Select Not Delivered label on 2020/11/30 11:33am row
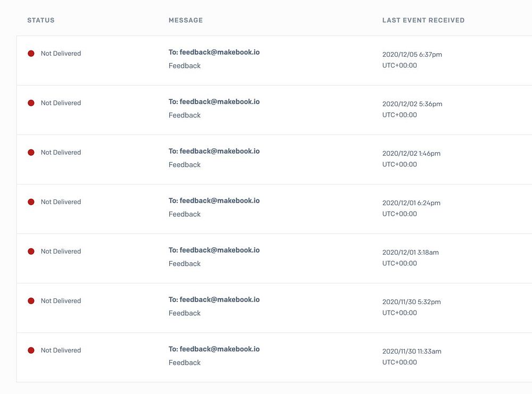 coord(61,350)
